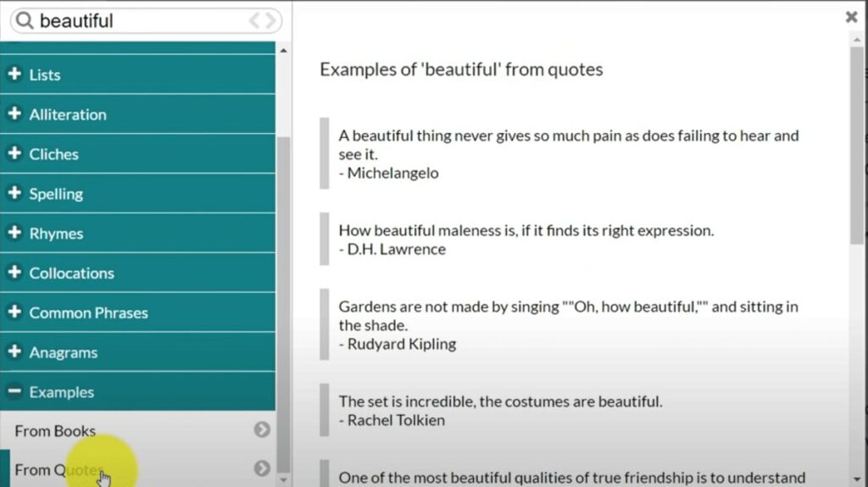Expand the Alliteration section
Image resolution: width=868 pixels, height=487 pixels.
point(137,114)
